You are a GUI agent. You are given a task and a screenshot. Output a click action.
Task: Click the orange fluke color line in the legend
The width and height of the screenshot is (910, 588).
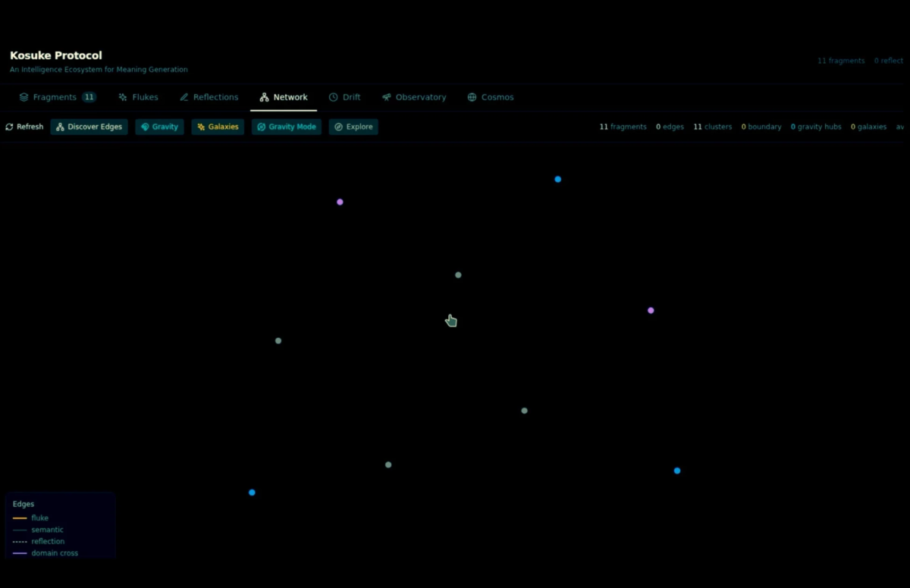(x=19, y=518)
